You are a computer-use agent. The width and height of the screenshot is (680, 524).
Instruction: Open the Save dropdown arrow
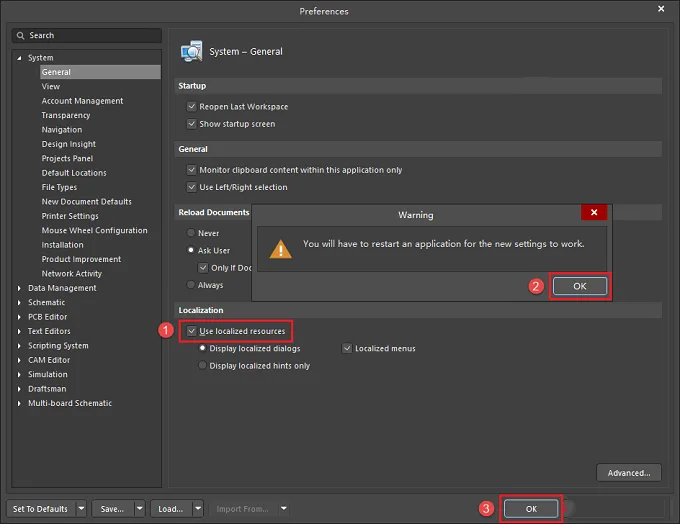pyautogui.click(x=140, y=508)
